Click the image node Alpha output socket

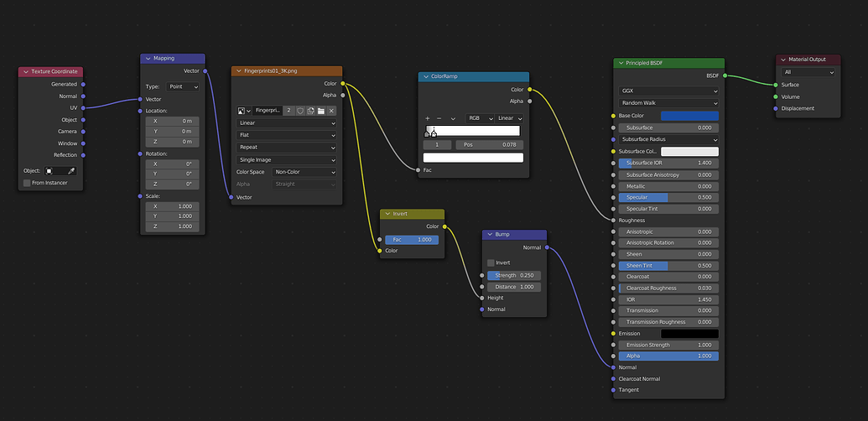coord(343,95)
